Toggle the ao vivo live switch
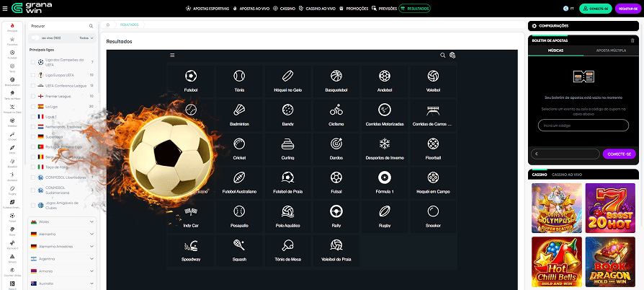 [35, 38]
